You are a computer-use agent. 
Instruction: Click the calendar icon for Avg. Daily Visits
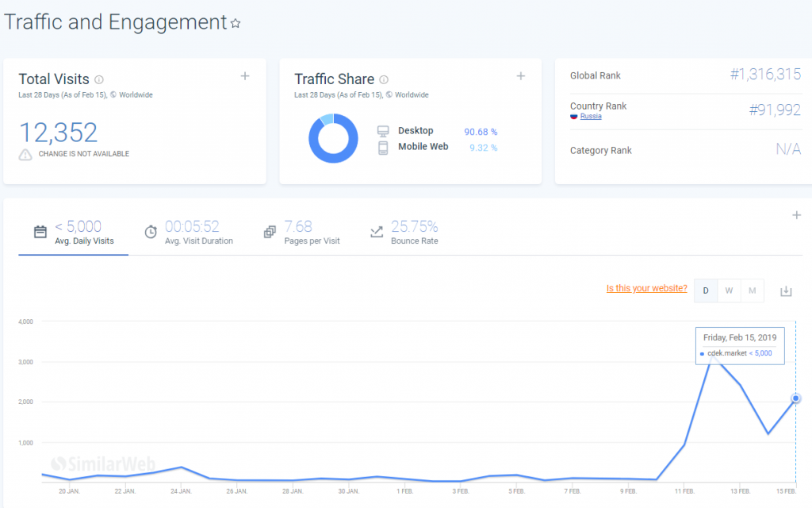point(40,232)
